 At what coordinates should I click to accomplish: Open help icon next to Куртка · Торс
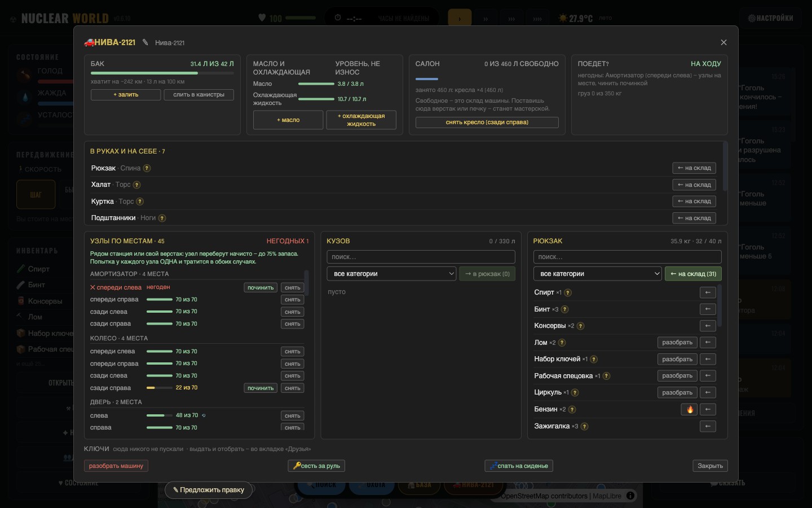140,202
